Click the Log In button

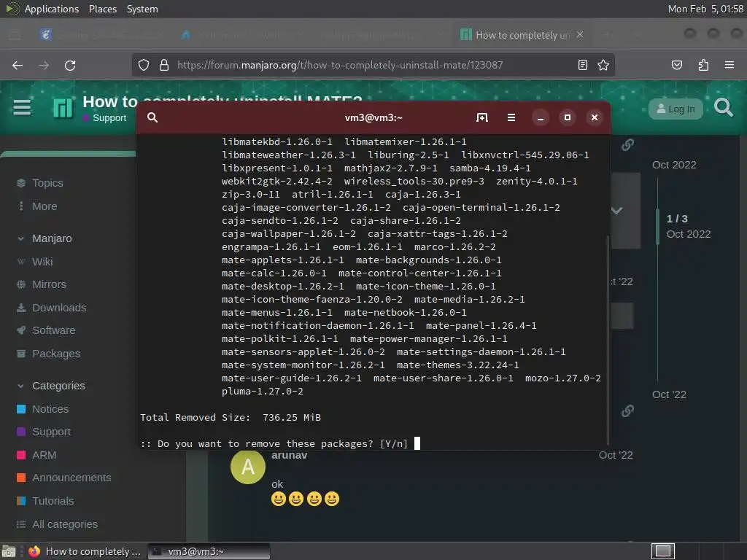tap(676, 109)
